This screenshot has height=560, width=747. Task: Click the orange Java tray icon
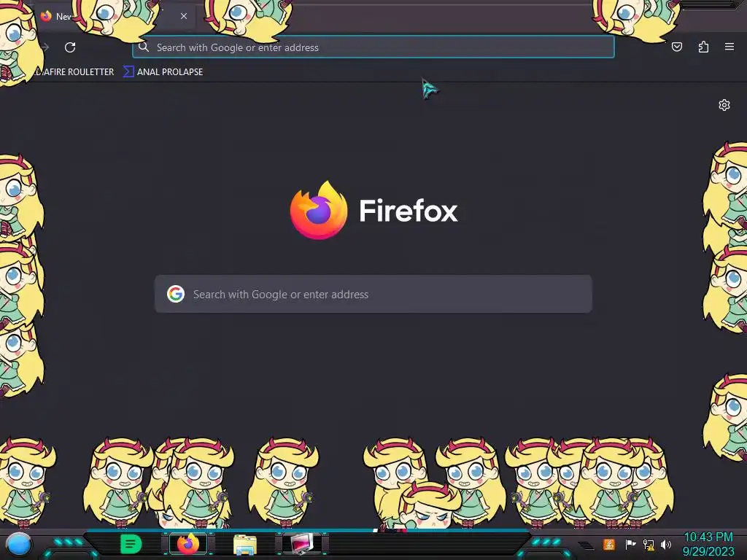tap(609, 544)
